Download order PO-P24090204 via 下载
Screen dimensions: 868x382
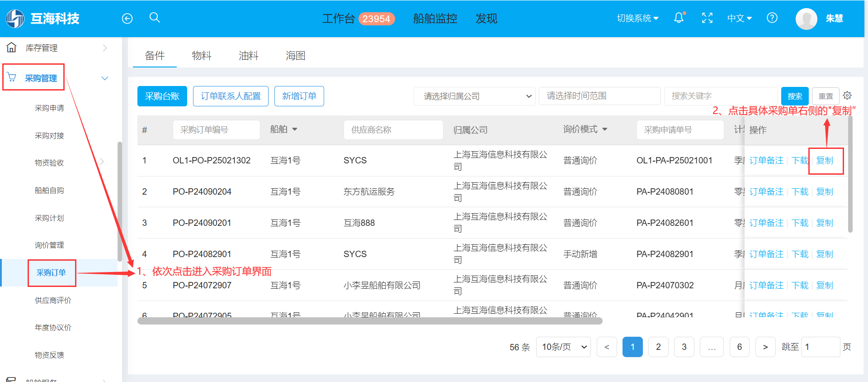(x=800, y=192)
